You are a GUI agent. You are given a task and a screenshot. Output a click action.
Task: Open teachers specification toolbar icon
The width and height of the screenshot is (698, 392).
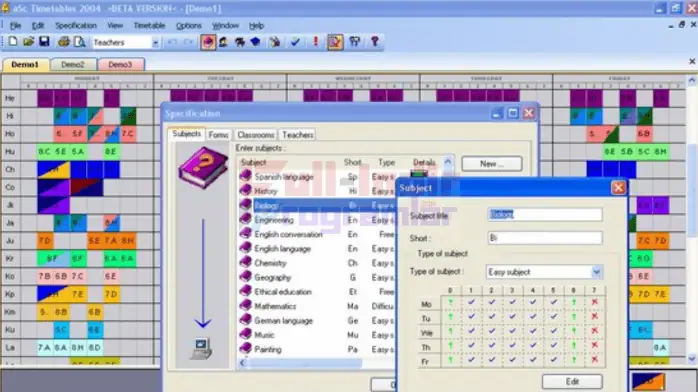coord(223,42)
